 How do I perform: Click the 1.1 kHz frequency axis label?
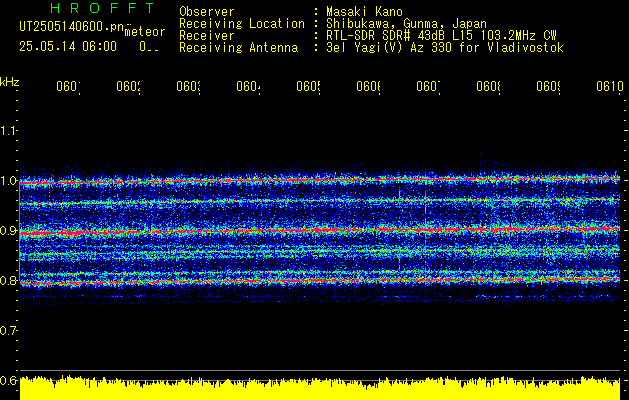coord(8,130)
